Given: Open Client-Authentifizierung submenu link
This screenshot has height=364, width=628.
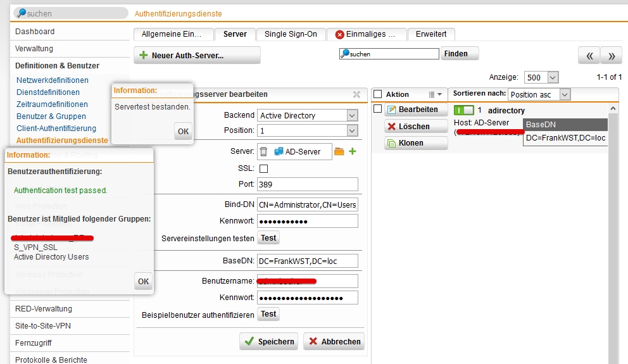Looking at the screenshot, I should click(x=56, y=128).
